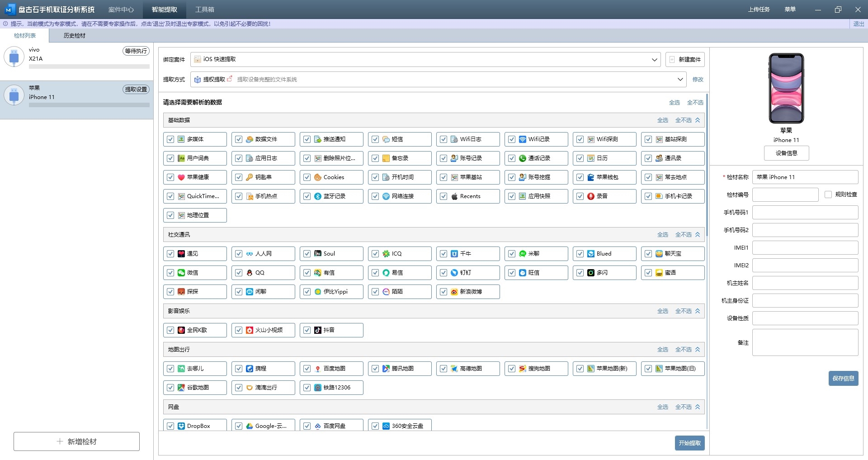
Task: Click the Baidu Maps (百度地图) icon
Action: pos(318,369)
